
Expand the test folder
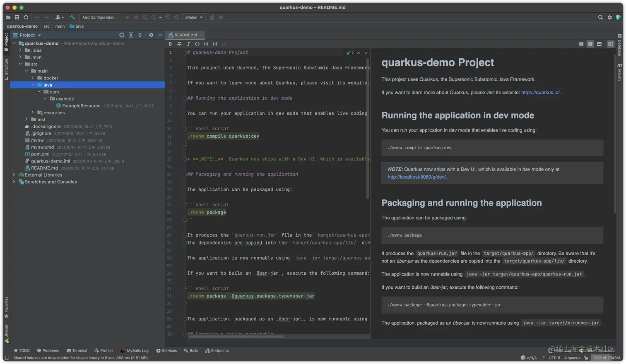coord(26,120)
